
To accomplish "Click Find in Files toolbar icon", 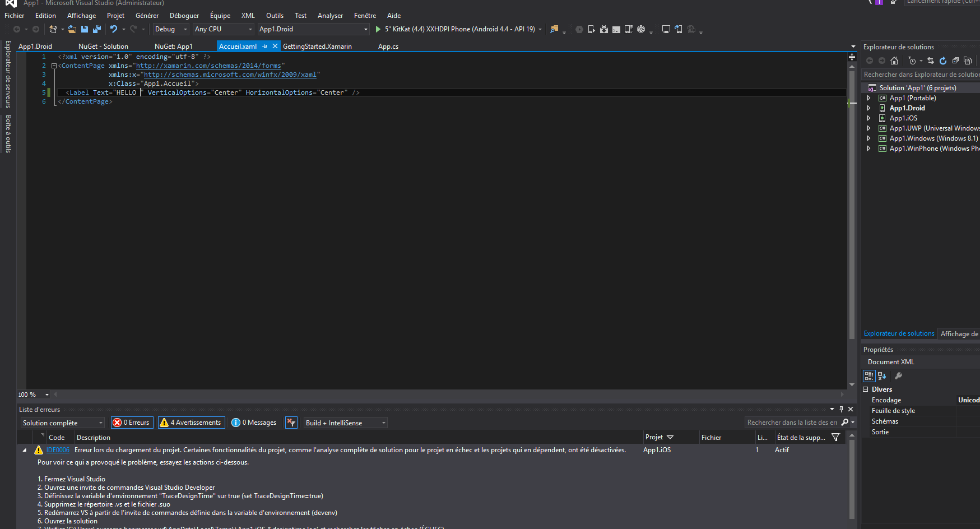I will coord(554,29).
